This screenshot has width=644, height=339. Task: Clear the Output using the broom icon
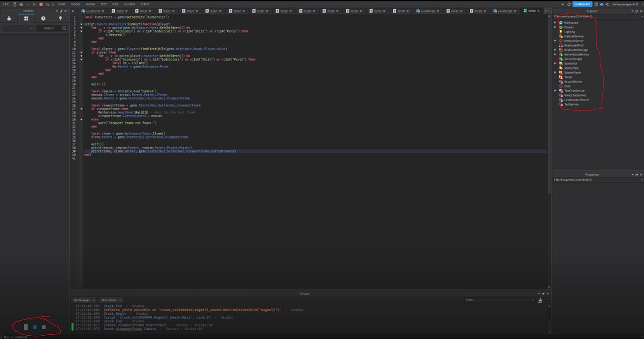[x=540, y=299]
